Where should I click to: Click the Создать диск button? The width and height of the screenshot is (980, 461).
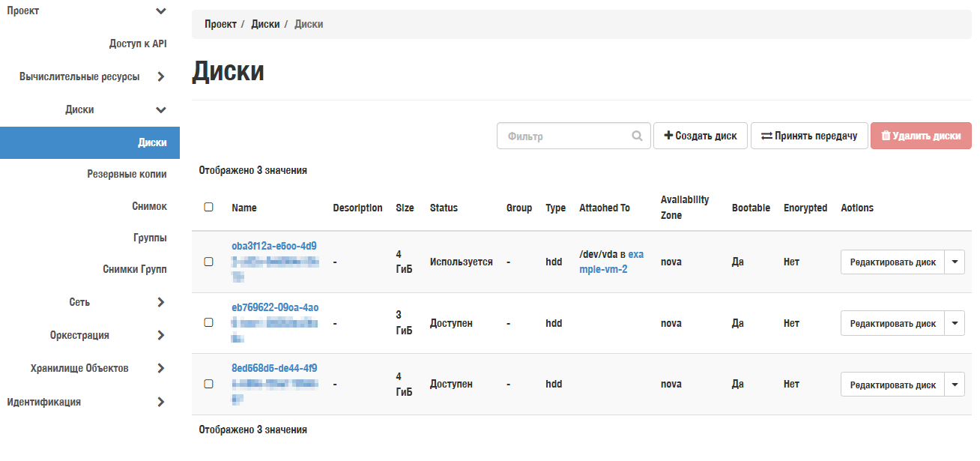pyautogui.click(x=700, y=136)
